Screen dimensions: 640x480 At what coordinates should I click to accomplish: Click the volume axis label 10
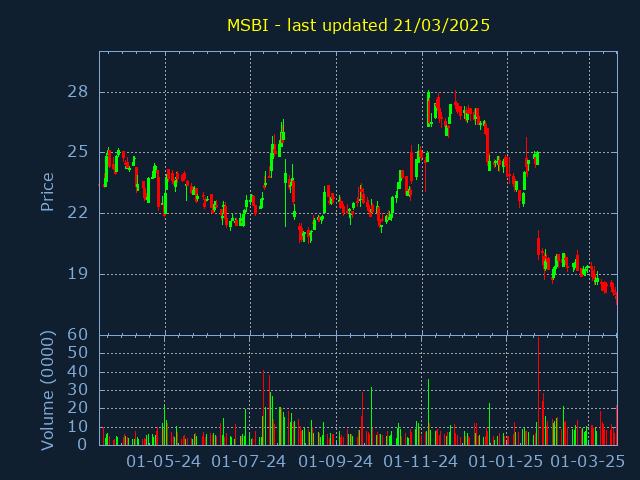tap(78, 427)
